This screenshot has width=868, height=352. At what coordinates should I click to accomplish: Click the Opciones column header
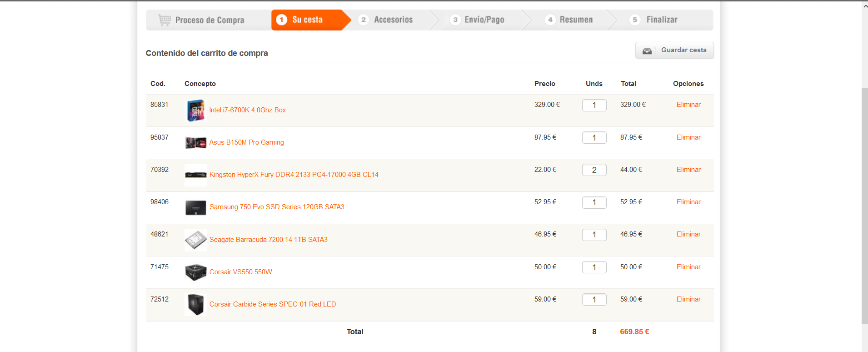point(688,84)
